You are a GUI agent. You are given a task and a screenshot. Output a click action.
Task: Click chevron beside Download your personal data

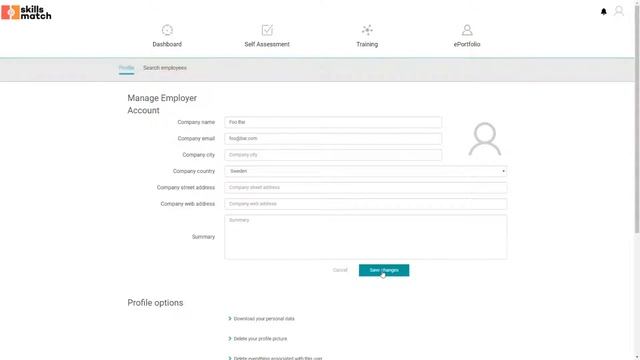(x=230, y=319)
